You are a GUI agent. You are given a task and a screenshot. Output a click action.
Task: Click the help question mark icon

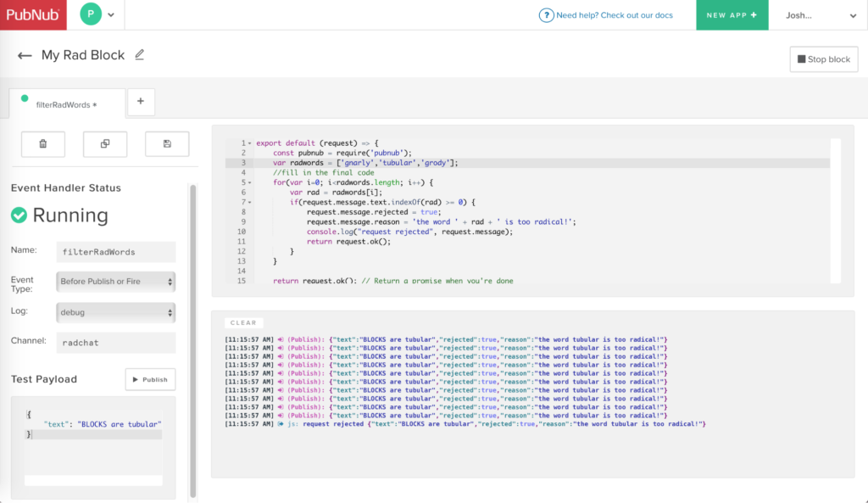[x=547, y=15]
